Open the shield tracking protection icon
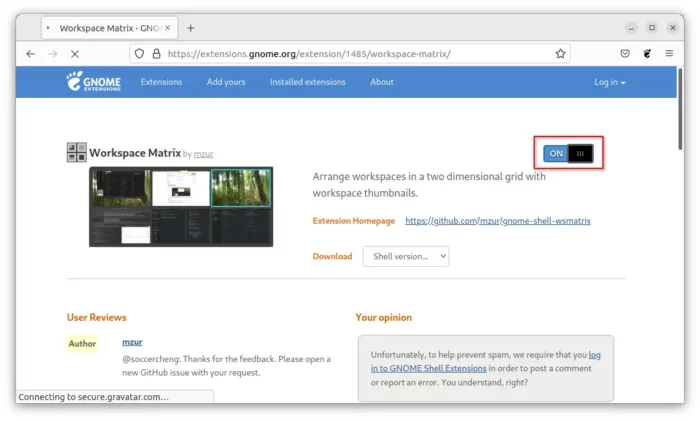 click(x=139, y=54)
